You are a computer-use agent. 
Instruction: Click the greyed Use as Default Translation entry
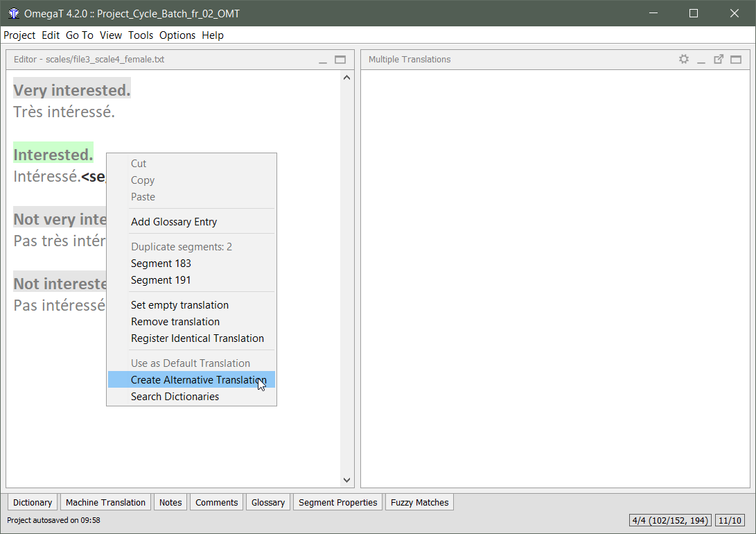click(x=191, y=363)
